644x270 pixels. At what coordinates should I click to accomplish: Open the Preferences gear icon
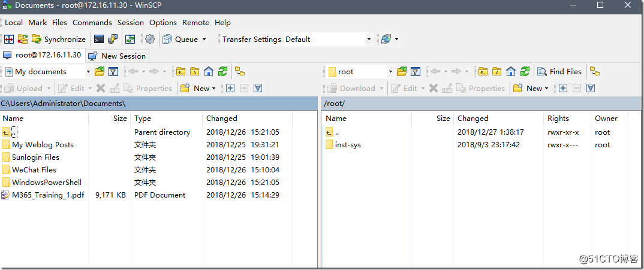pyautogui.click(x=150, y=40)
